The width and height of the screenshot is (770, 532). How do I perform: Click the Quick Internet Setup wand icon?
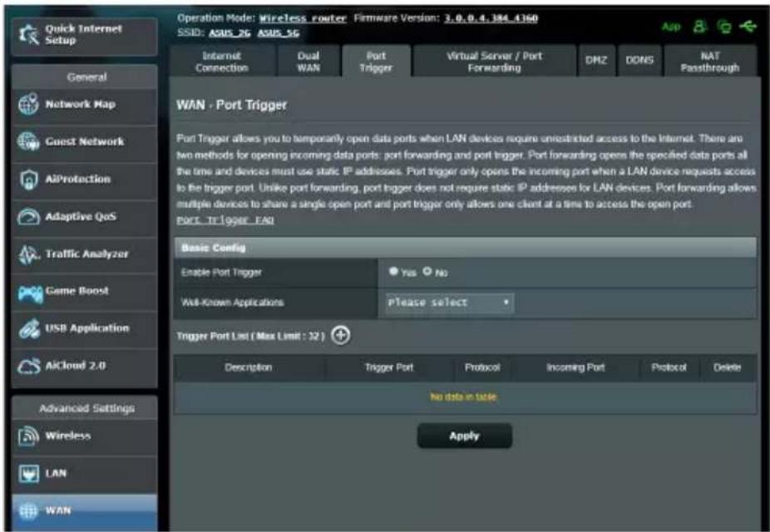[28, 35]
